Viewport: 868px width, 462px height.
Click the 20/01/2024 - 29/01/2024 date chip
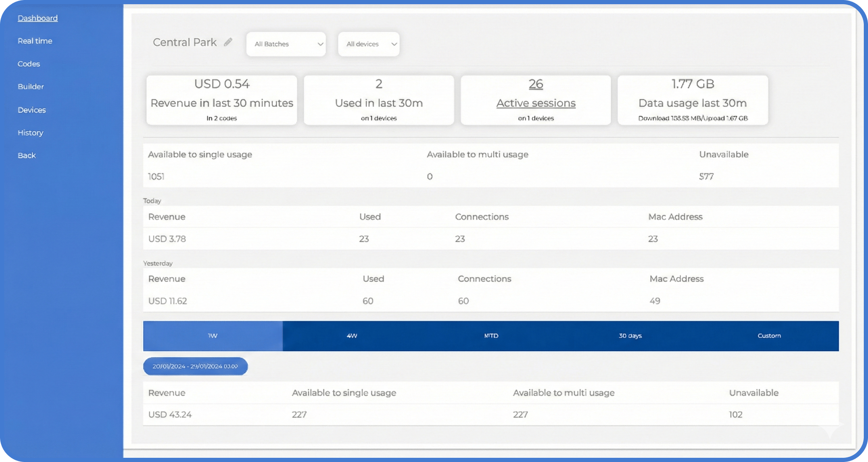(195, 366)
